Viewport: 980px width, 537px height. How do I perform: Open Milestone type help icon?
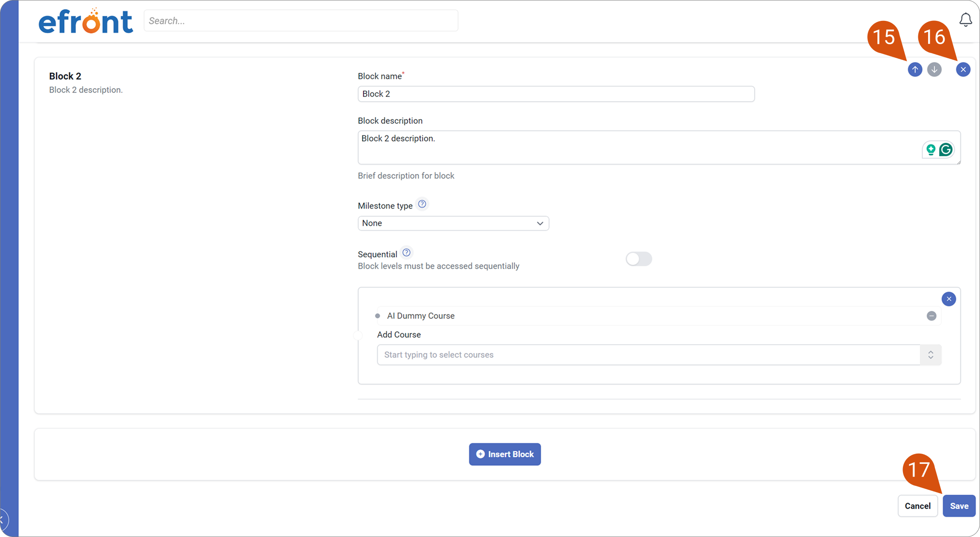tap(422, 204)
